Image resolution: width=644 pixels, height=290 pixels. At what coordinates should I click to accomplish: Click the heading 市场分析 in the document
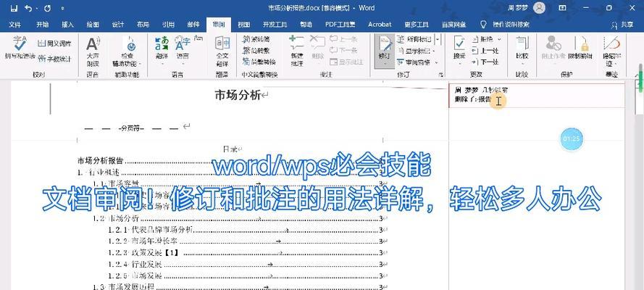238,95
